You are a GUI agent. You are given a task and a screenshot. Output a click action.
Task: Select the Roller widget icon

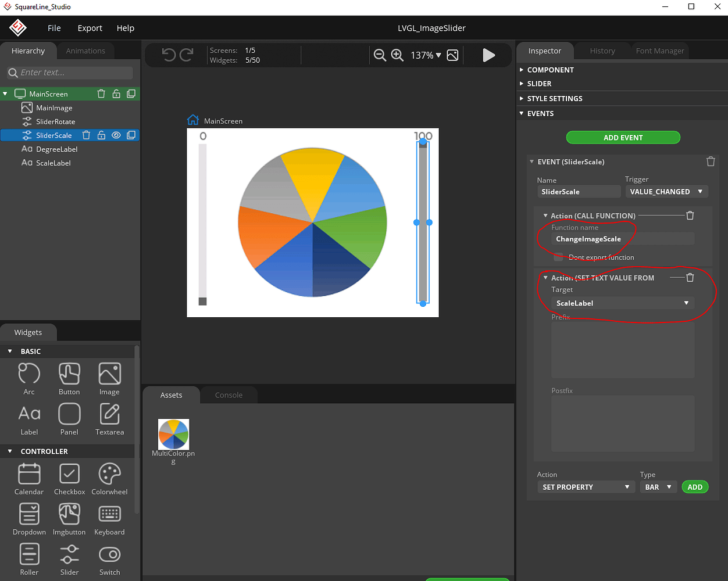pos(29,559)
